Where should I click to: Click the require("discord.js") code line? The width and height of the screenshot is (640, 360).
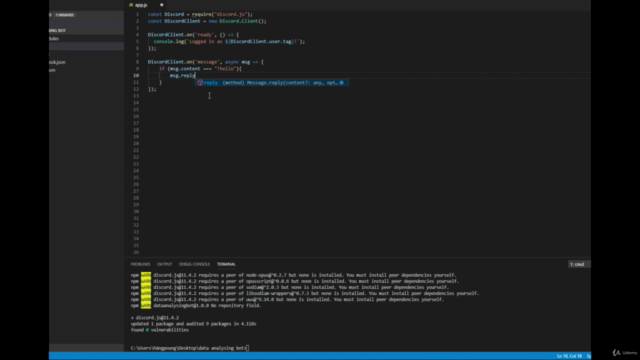click(x=200, y=14)
